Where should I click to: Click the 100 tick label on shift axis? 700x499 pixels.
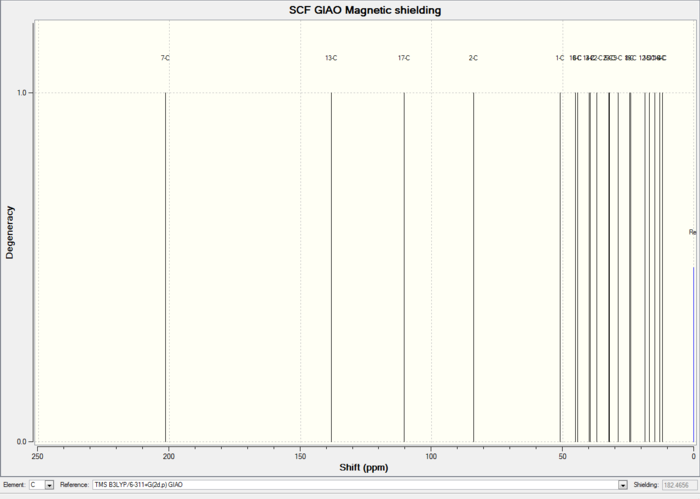click(431, 456)
